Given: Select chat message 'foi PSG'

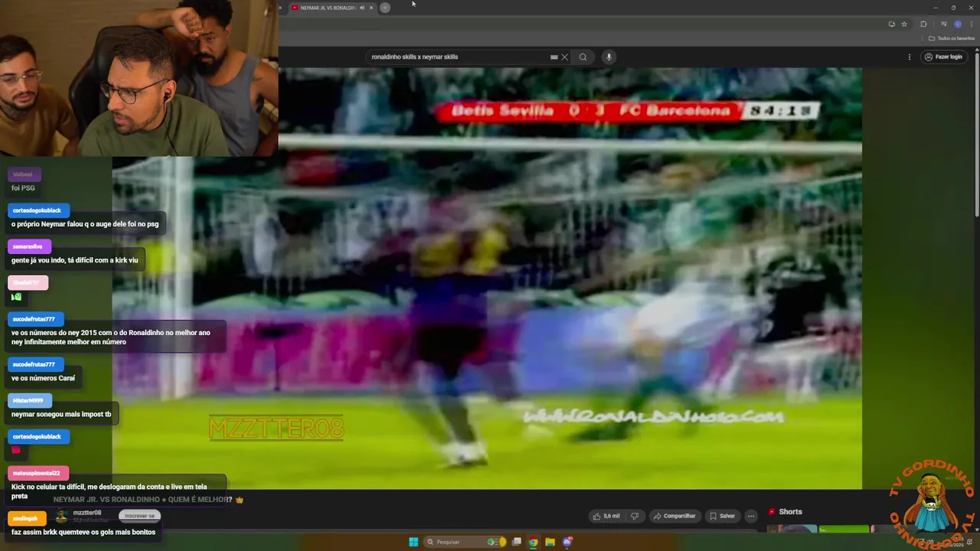Looking at the screenshot, I should point(23,188).
